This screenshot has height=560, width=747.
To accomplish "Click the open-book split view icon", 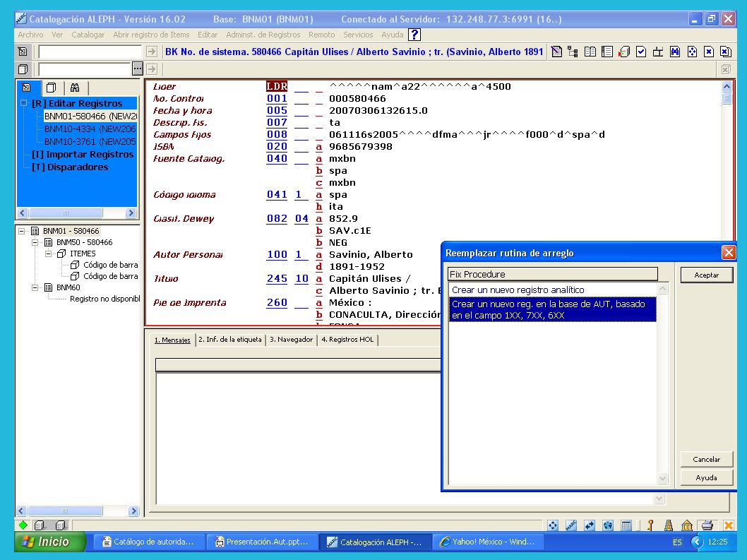I will 590,52.
